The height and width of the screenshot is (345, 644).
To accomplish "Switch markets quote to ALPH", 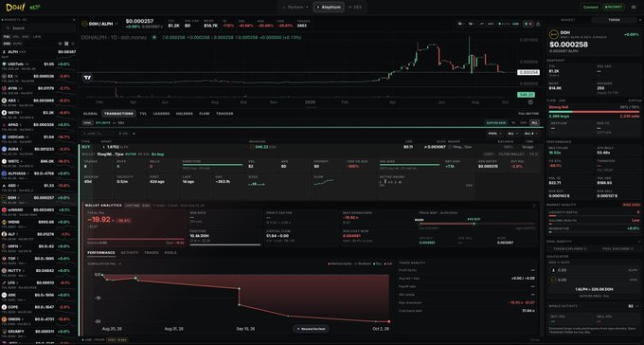I will pyautogui.click(x=17, y=44).
